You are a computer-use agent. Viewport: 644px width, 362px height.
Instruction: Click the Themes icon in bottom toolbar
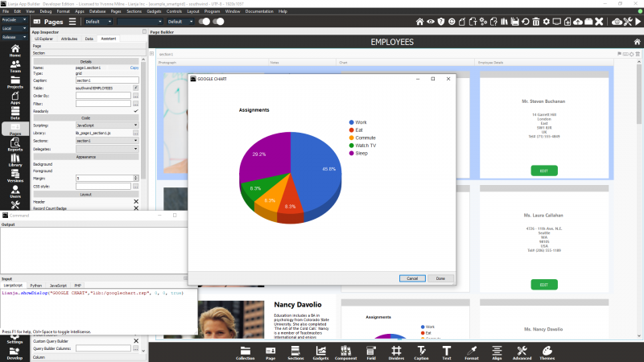pyautogui.click(x=547, y=352)
